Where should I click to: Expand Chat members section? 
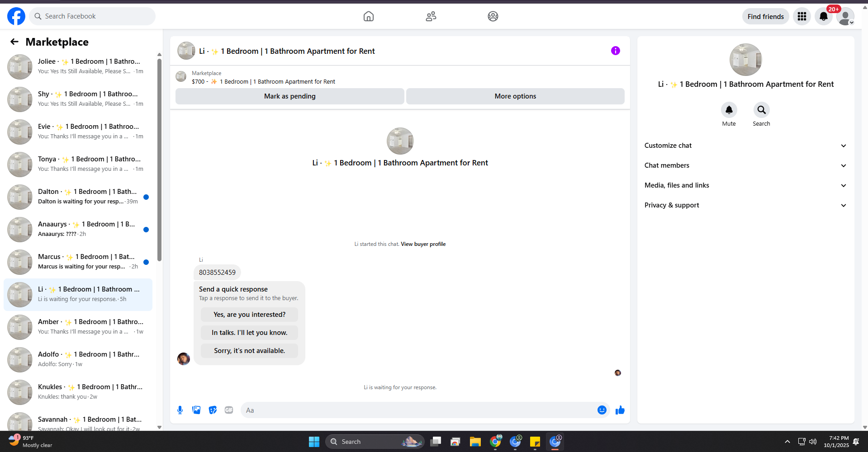coord(745,165)
